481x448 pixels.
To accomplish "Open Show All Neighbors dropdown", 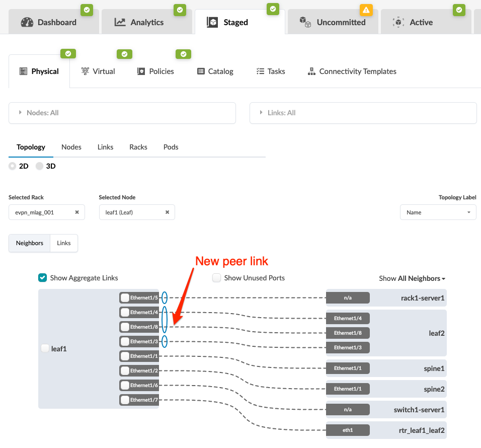I will 412,278.
